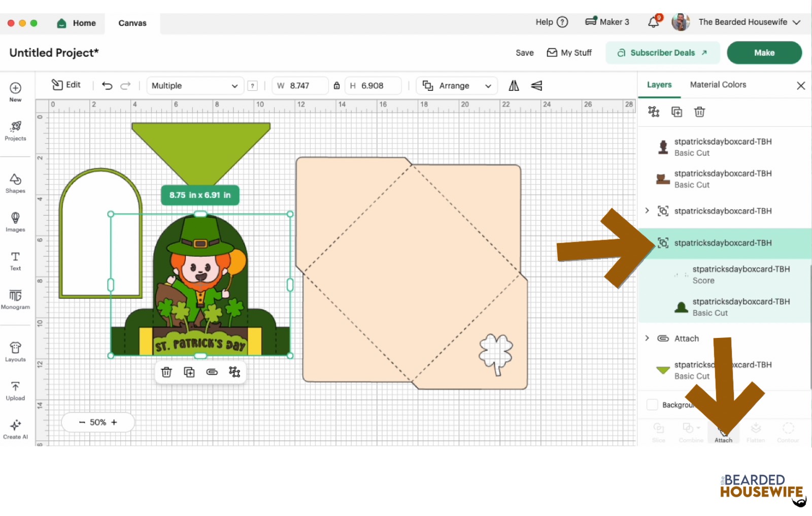Duplicate selection from floating canvas toolbar

(189, 372)
